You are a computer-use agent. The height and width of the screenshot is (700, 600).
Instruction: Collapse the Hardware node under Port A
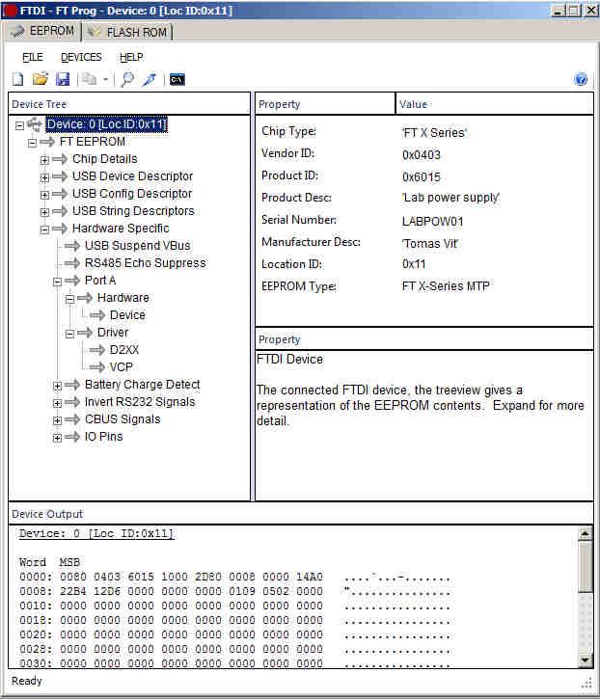click(x=69, y=299)
